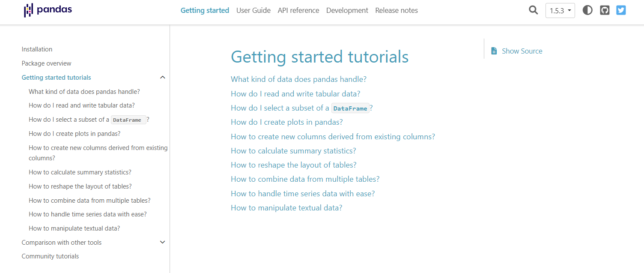Click main link read and write tabular data
Screen dimensions: 644x273
tap(295, 94)
